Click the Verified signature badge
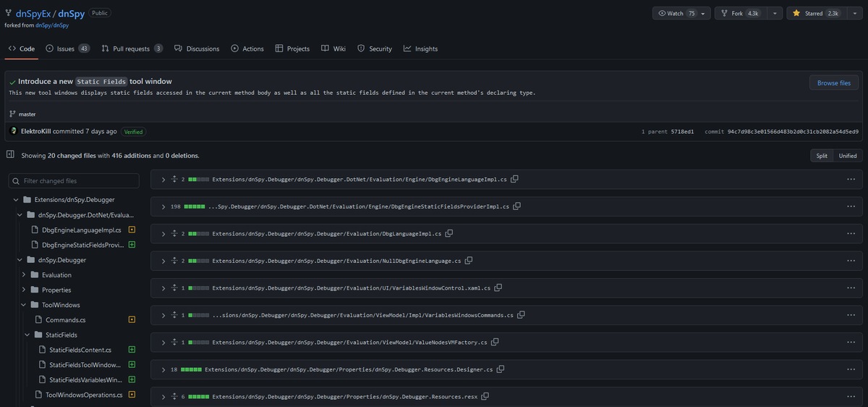 pos(133,132)
